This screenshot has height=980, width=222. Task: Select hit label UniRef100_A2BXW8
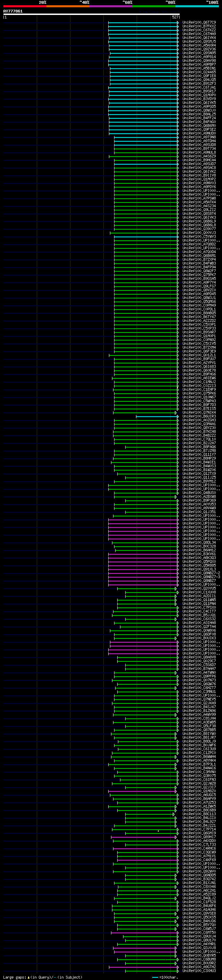[199, 497]
